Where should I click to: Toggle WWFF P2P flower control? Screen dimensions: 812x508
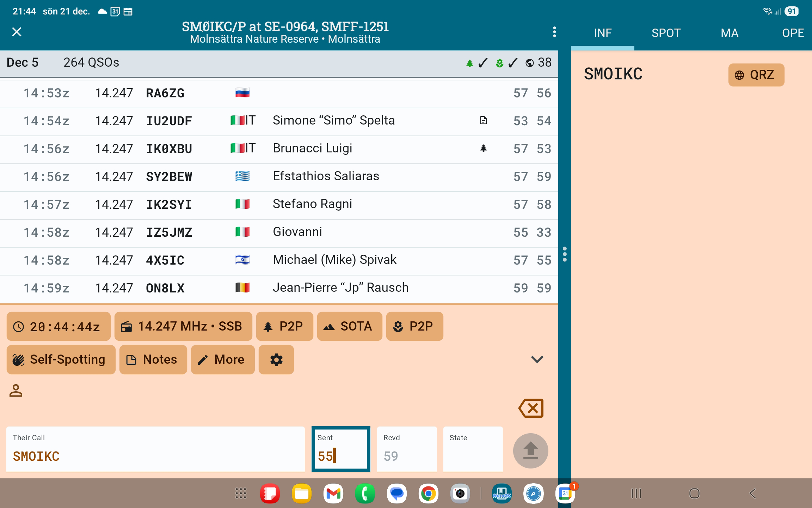414,326
